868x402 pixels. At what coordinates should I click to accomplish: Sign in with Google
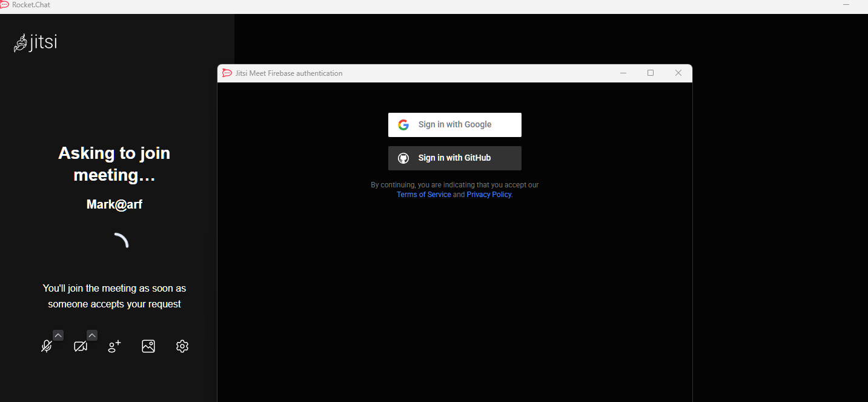455,125
